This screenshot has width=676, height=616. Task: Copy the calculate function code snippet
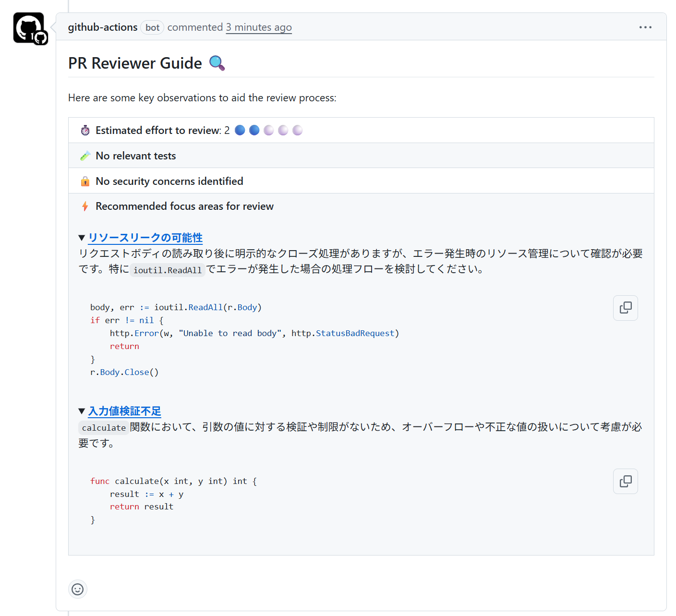pos(625,481)
